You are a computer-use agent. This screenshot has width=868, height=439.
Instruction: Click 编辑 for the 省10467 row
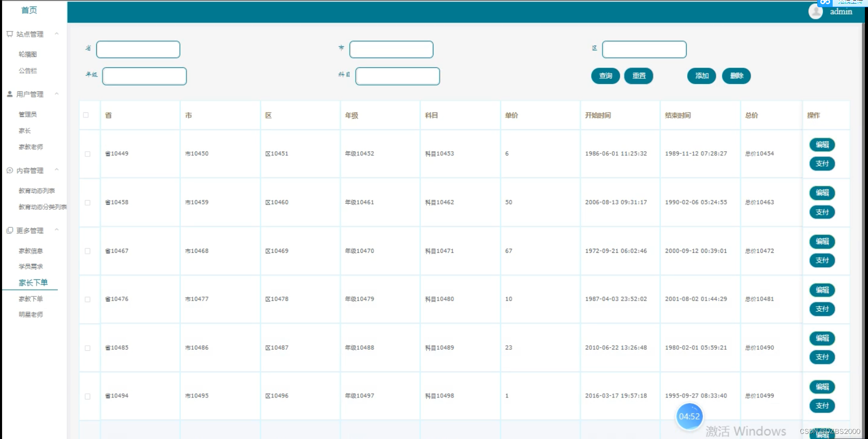pos(822,242)
